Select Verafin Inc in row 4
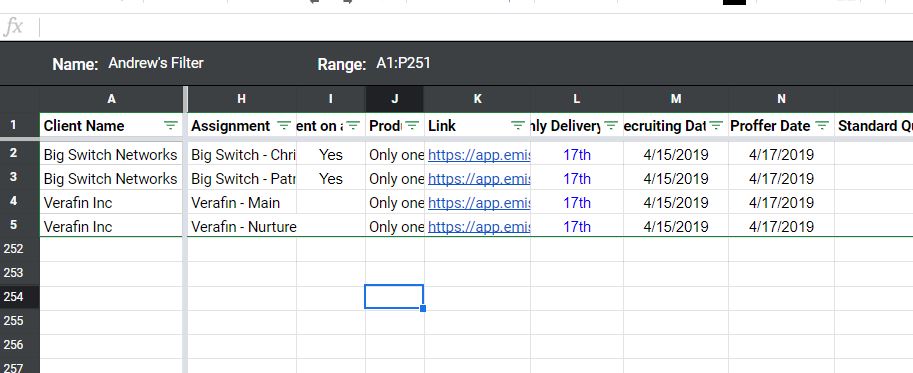Screen dimensions: 913x373 point(111,203)
